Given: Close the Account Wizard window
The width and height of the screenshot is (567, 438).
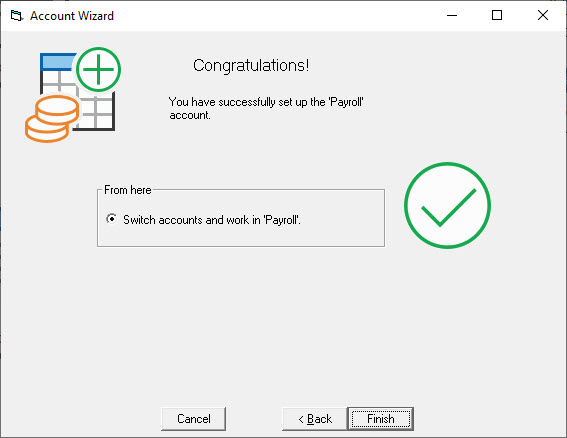Looking at the screenshot, I should (543, 16).
